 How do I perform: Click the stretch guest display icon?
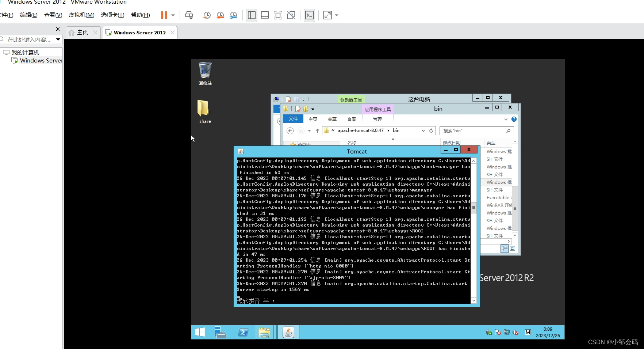[327, 15]
